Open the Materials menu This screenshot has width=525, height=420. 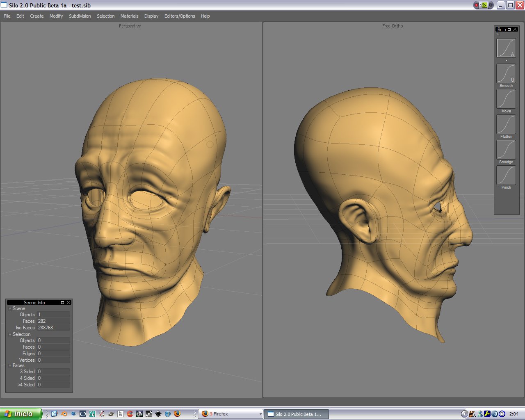tap(129, 16)
